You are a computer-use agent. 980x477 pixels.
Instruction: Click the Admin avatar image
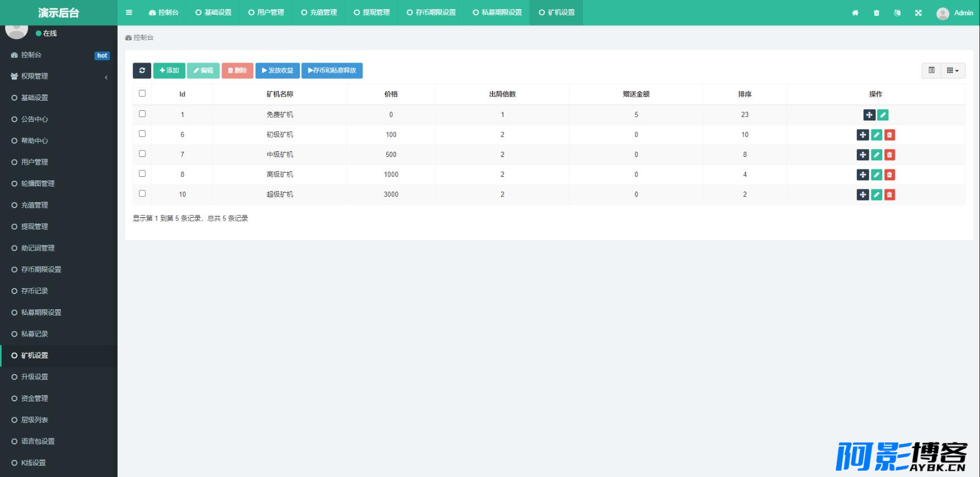pos(943,13)
